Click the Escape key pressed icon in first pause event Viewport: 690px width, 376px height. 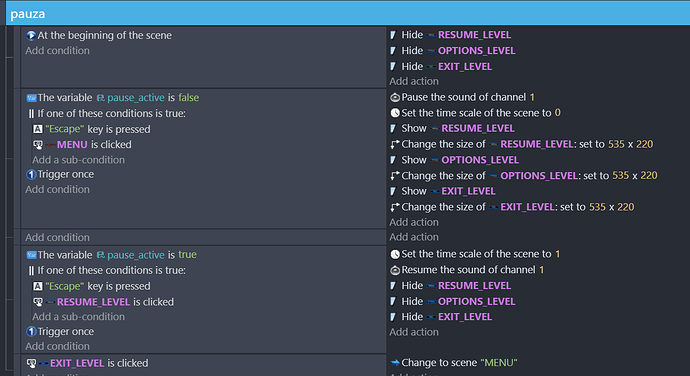point(38,129)
